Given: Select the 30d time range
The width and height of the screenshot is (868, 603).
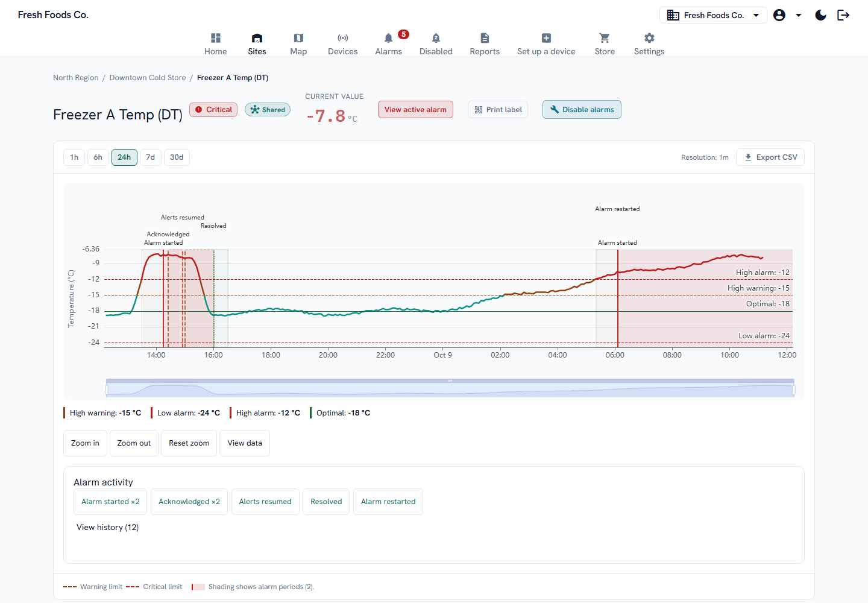Looking at the screenshot, I should [177, 157].
